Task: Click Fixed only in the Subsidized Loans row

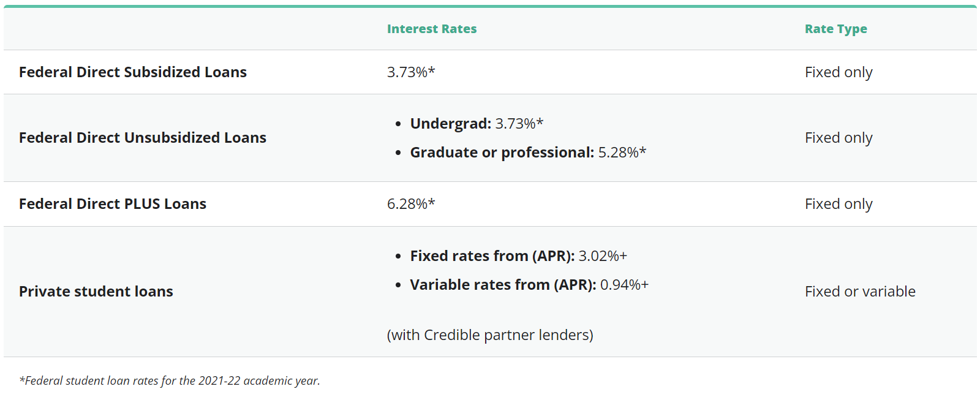Action: (x=838, y=72)
